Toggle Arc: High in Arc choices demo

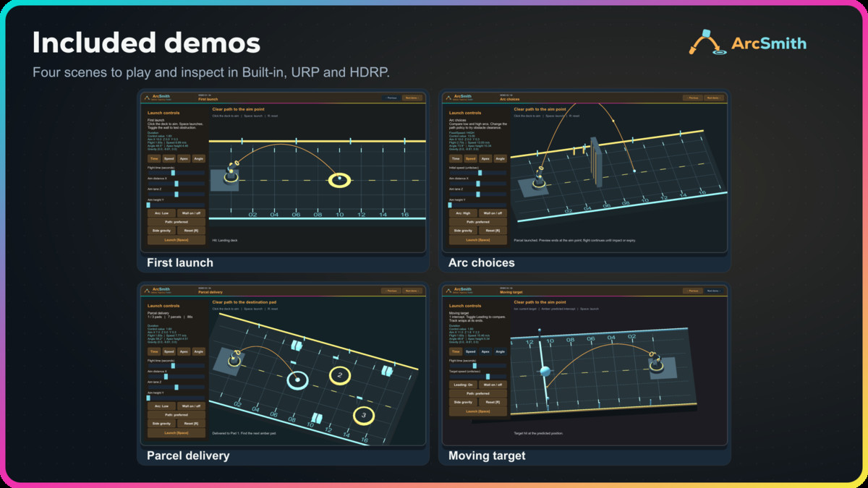click(463, 213)
